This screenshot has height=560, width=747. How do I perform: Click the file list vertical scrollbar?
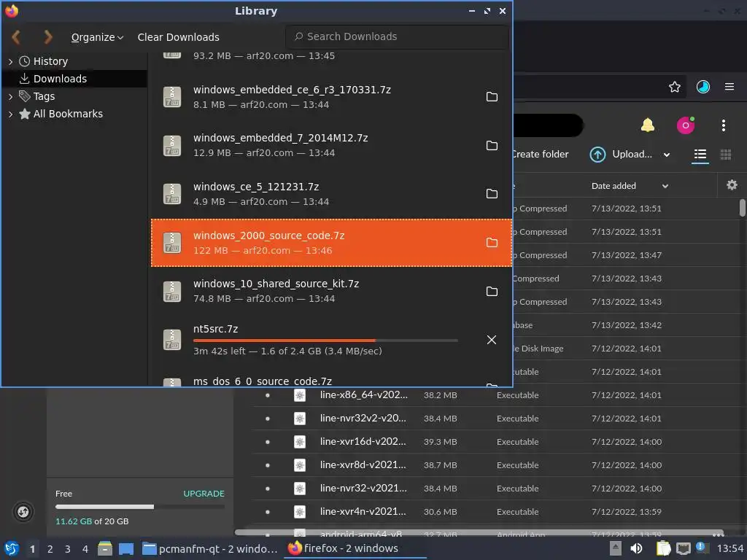(742, 208)
